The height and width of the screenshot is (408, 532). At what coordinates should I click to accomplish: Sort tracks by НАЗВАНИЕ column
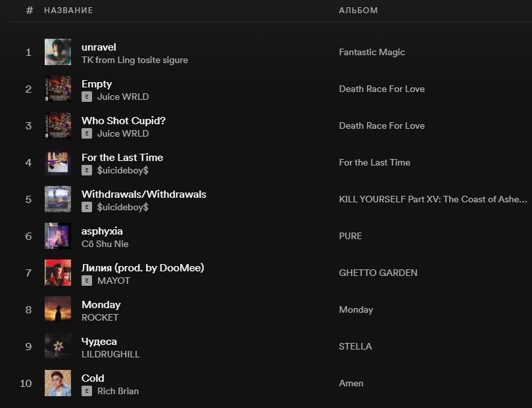pos(69,11)
